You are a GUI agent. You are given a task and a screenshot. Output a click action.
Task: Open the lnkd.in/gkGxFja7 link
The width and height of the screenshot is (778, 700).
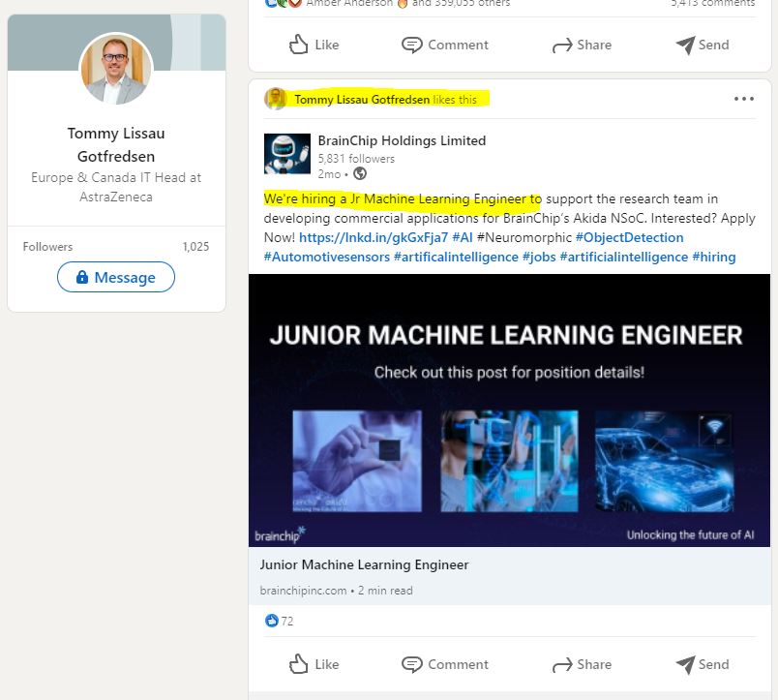click(374, 237)
